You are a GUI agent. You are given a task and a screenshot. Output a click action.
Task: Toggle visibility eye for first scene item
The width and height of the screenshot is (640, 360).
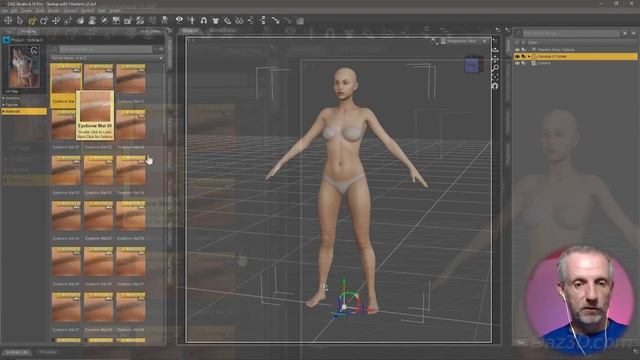point(517,50)
